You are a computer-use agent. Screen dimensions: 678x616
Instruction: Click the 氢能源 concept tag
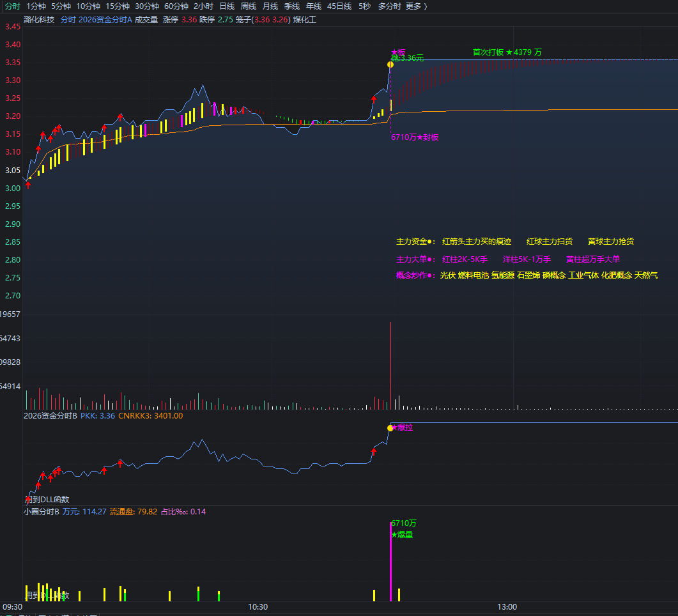click(503, 275)
